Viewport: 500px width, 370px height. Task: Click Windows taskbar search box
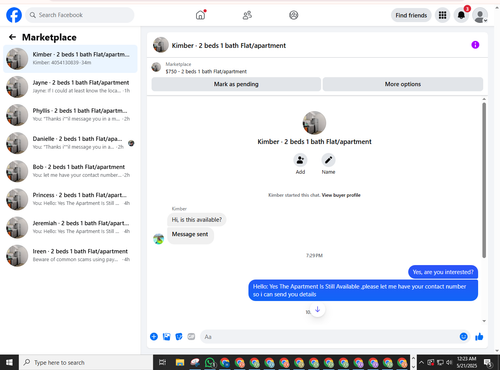(x=86, y=362)
